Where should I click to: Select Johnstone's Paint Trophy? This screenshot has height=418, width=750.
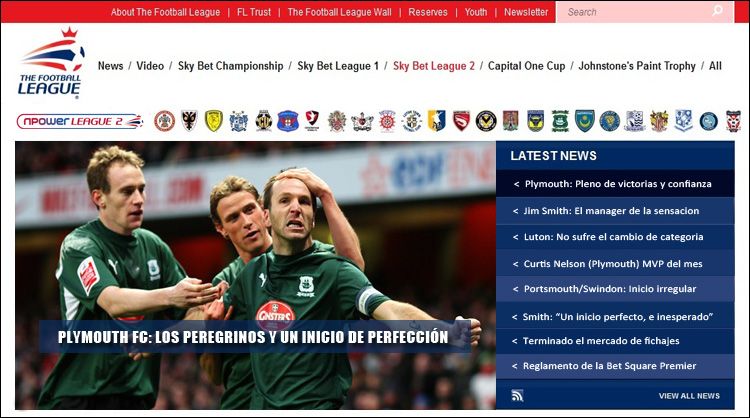[x=637, y=66]
